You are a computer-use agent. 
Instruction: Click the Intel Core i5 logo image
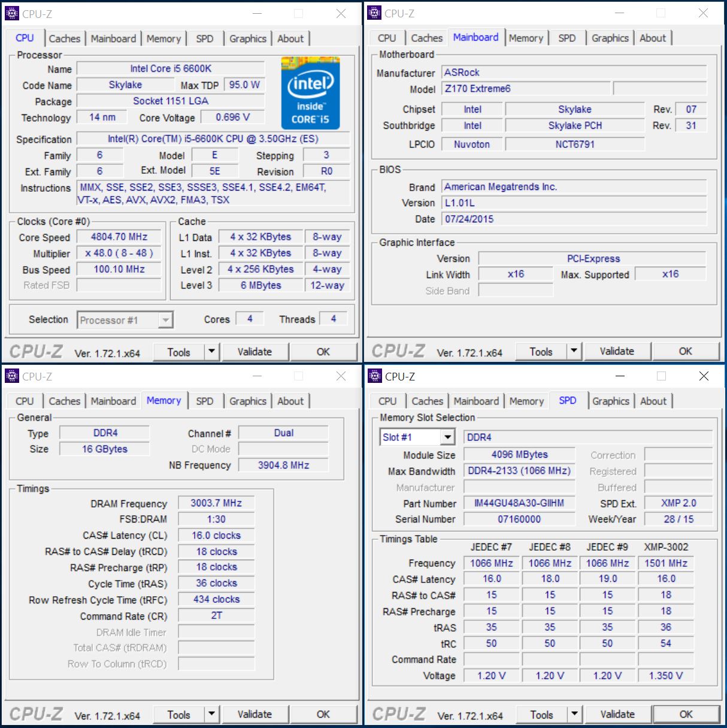pyautogui.click(x=310, y=93)
